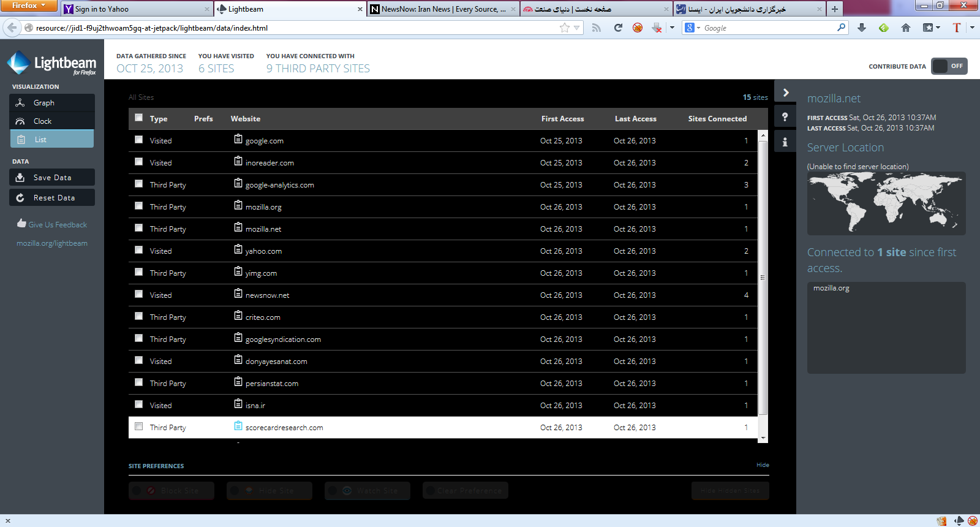The height and width of the screenshot is (527, 980).
Task: Check the google-analytics.com row checkbox
Action: pyautogui.click(x=139, y=184)
